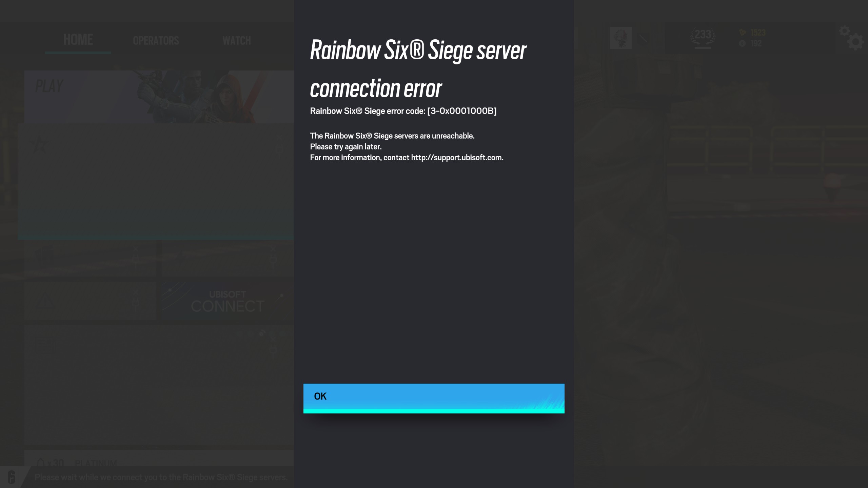Click the bell x30 notification icon
The height and width of the screenshot is (488, 868).
[41, 463]
